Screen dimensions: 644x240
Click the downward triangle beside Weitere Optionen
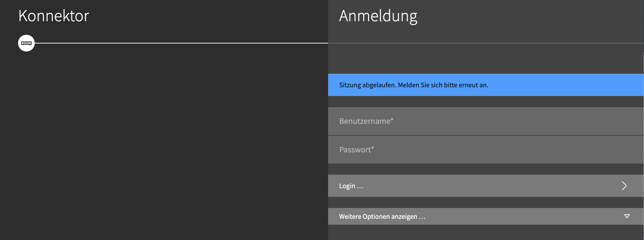click(x=627, y=216)
